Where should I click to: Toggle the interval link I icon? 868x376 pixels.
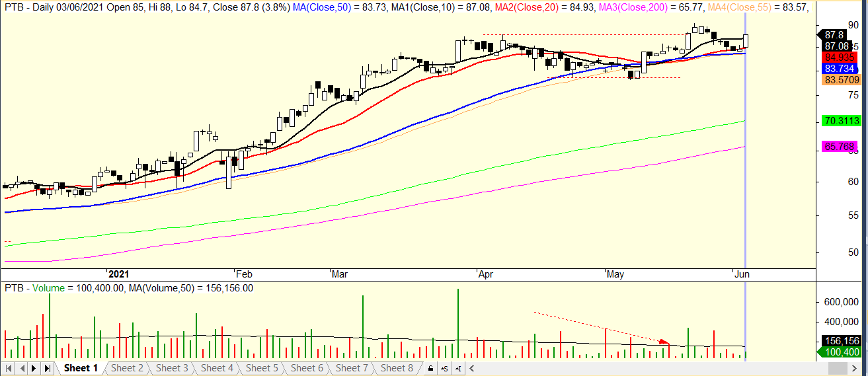(x=458, y=368)
